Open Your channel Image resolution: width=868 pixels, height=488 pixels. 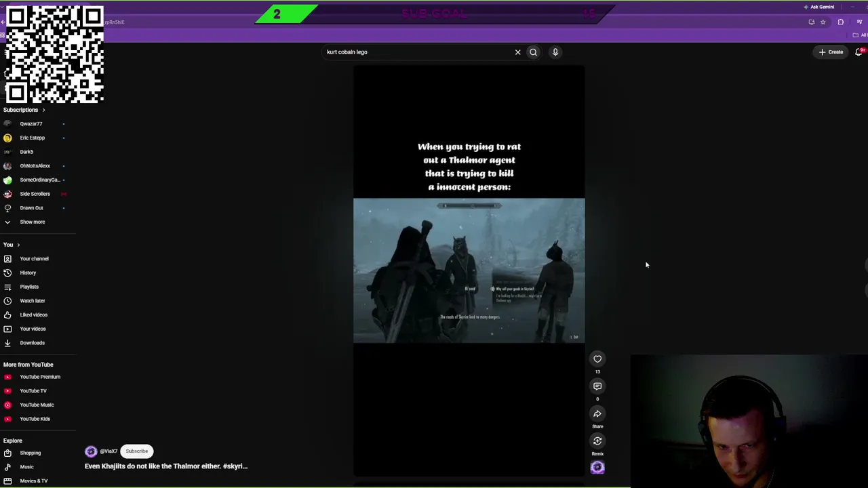click(34, 259)
